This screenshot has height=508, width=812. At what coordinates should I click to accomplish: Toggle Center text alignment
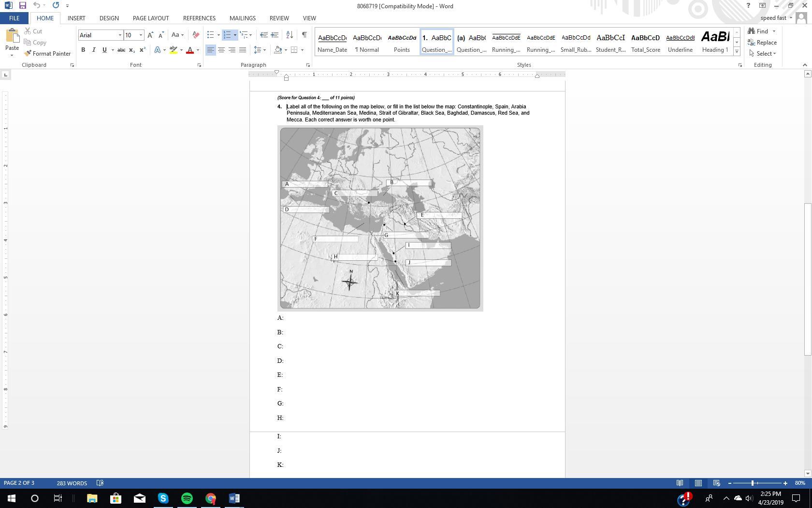[221, 50]
